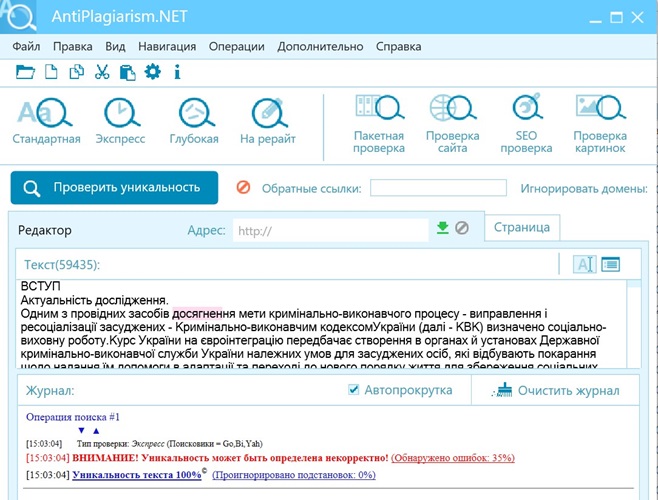
Task: Focus the Обратные ссылки input field
Action: click(x=438, y=188)
